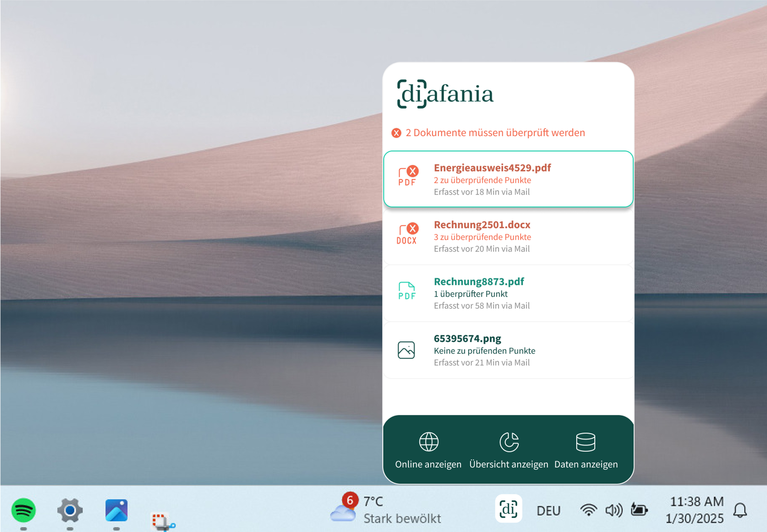Click the diafania logo at top
This screenshot has width=767, height=532.
[x=445, y=94]
